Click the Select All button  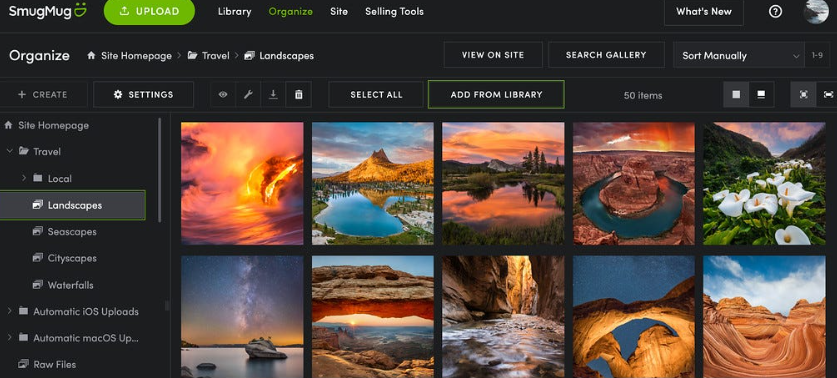[x=376, y=94]
